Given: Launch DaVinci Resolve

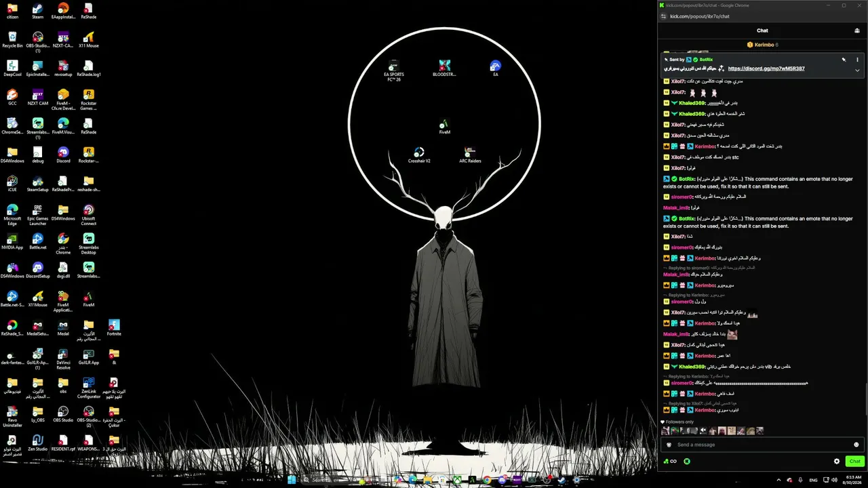Looking at the screenshot, I should [63, 359].
